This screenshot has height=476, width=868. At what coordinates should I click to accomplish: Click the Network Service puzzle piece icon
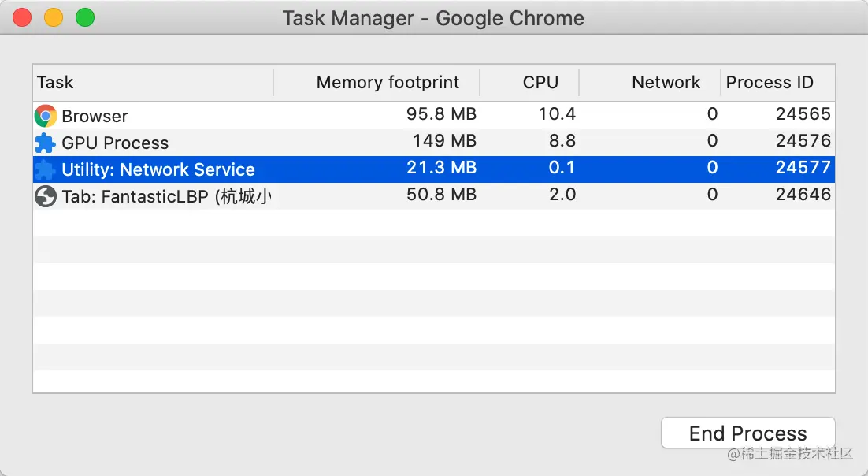(x=45, y=169)
